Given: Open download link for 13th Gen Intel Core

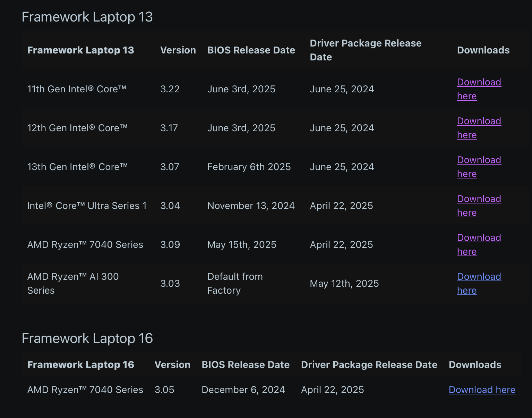Looking at the screenshot, I should tap(479, 160).
